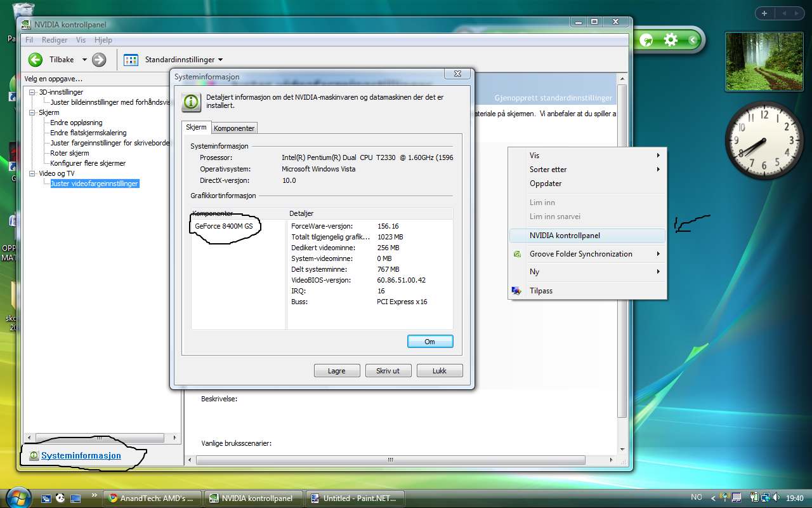The image size is (812, 508).
Task: Click the grey forward arrow in the toolbar
Action: 99,60
